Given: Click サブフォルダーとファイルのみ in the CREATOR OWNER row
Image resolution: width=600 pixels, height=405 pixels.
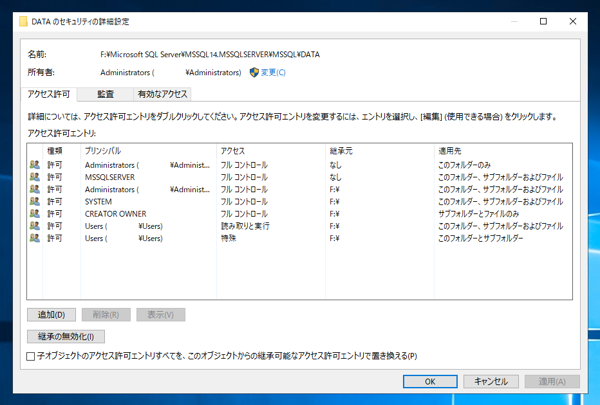Looking at the screenshot, I should 479,214.
